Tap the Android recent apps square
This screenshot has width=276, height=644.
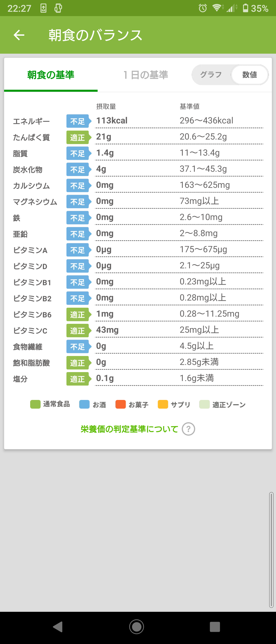pyautogui.click(x=215, y=627)
